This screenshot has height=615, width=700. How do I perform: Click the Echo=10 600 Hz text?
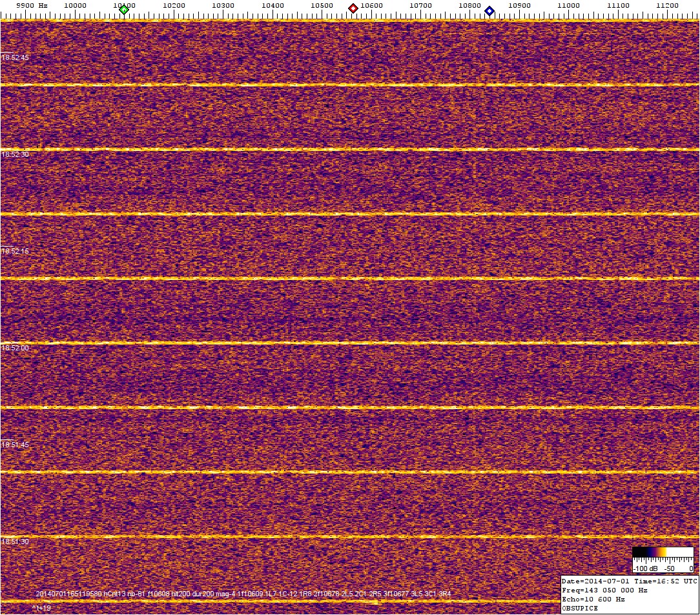[x=593, y=599]
